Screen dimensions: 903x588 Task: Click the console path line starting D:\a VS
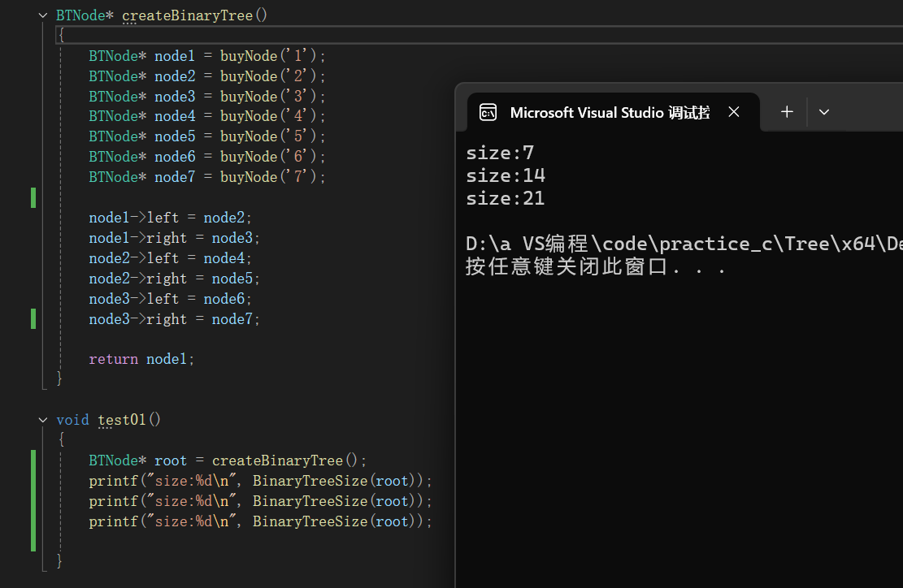[x=684, y=244]
